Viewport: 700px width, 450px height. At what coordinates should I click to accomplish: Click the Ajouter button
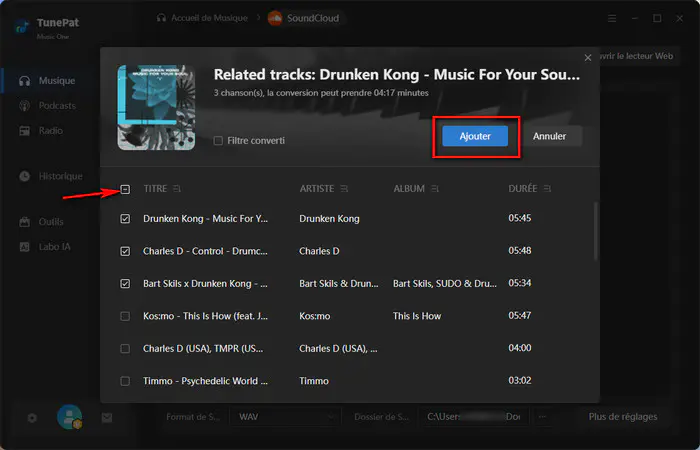coord(475,136)
